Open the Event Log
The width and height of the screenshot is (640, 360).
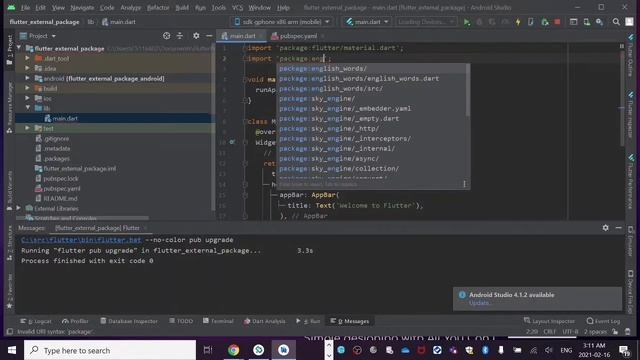point(603,321)
